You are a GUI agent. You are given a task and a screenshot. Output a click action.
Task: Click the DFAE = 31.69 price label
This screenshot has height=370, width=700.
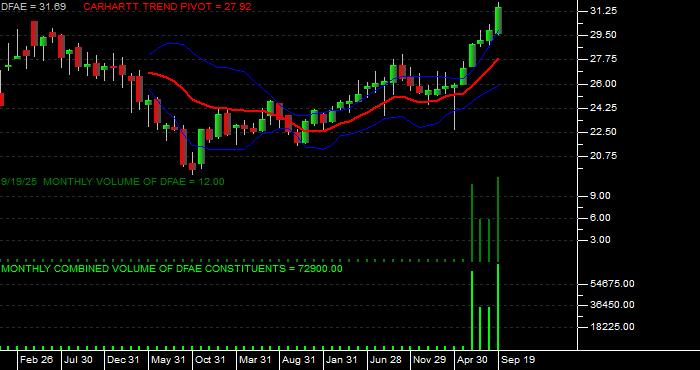(x=33, y=7)
